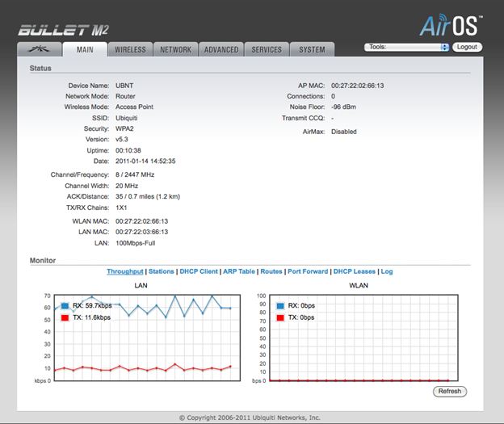
Task: Click the Status section heading
Action: pos(40,68)
